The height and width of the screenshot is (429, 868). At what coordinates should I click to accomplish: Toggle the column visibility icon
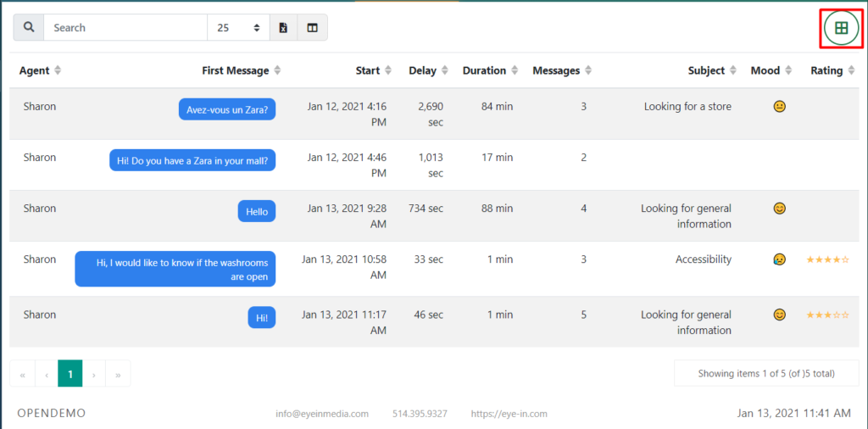click(313, 28)
